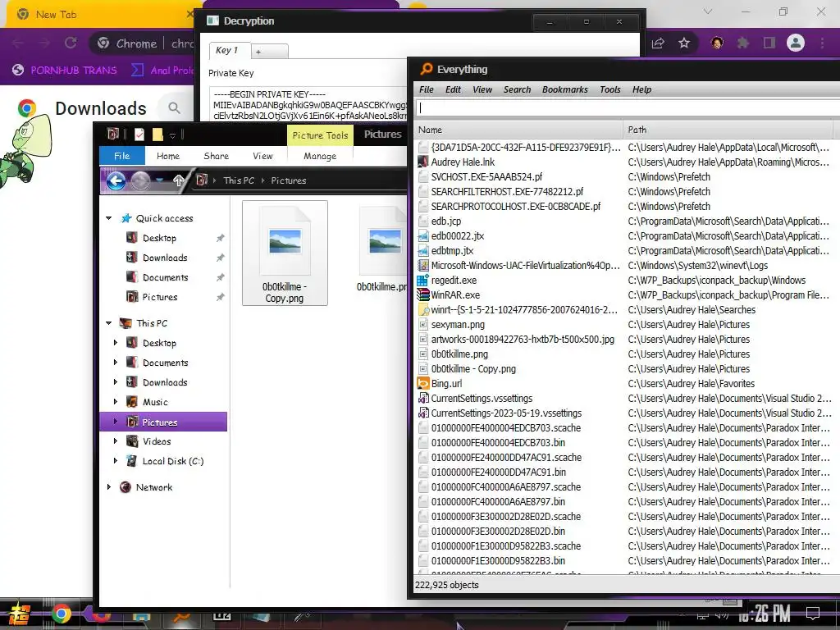Expand the Desktop node under This PC
This screenshot has height=630, width=840.
coord(115,343)
